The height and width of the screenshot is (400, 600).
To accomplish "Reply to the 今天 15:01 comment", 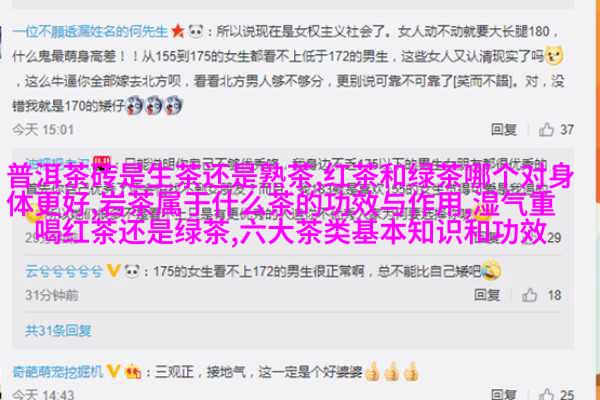I will point(504,130).
